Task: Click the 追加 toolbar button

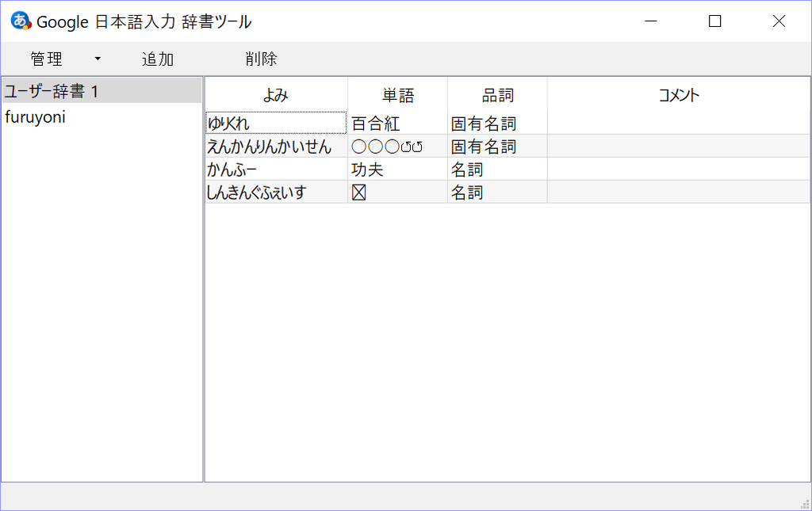Action: pyautogui.click(x=158, y=59)
